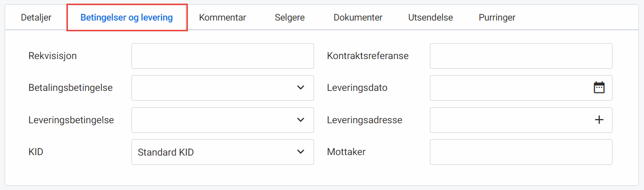The image size is (644, 190).
Task: Open the Kommentar tab
Action: coord(222,17)
